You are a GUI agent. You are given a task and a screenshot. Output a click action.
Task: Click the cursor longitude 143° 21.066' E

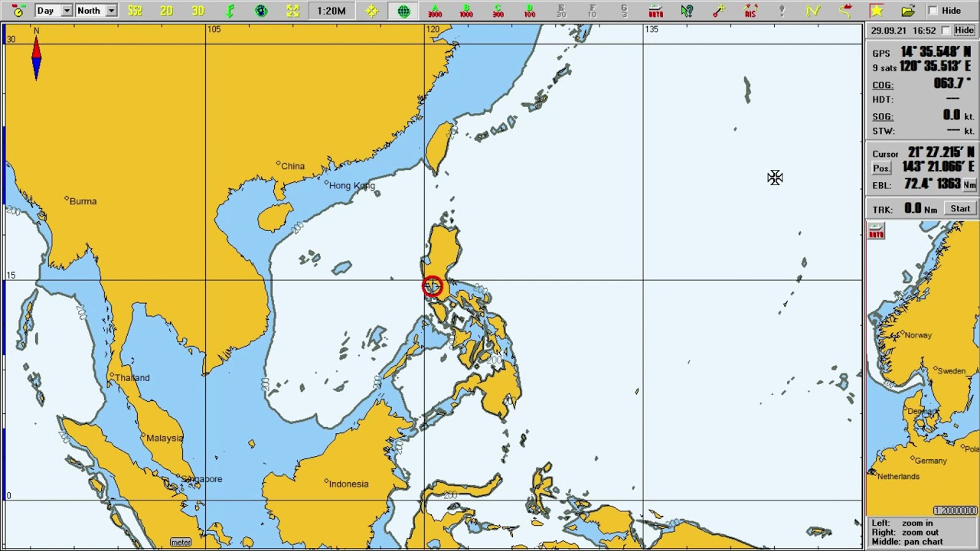pos(937,167)
